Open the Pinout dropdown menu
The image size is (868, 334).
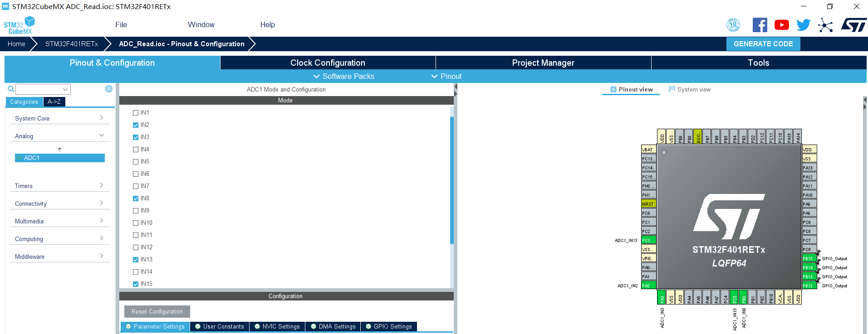(x=446, y=76)
